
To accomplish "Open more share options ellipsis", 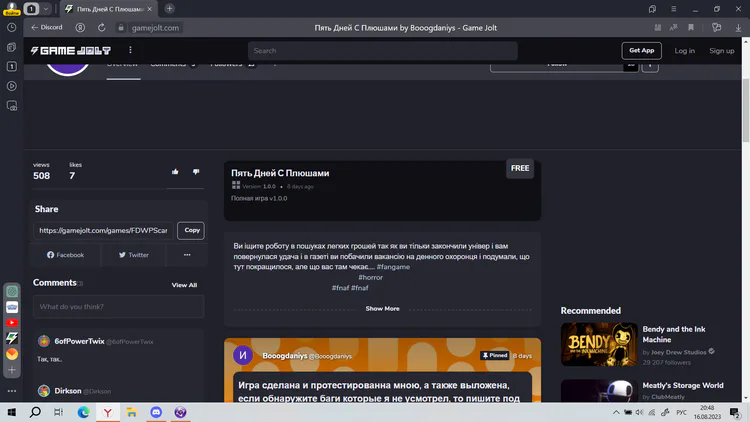I will tap(187, 255).
